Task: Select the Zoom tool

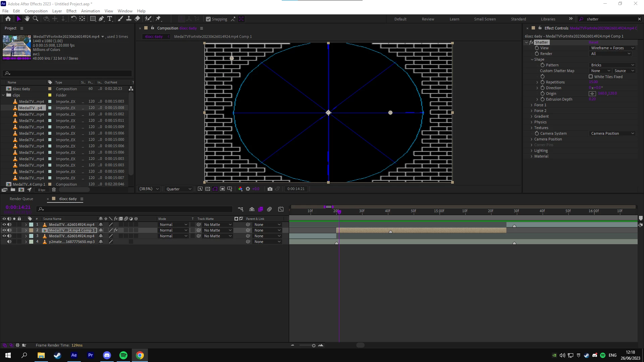Action: pyautogui.click(x=35, y=19)
